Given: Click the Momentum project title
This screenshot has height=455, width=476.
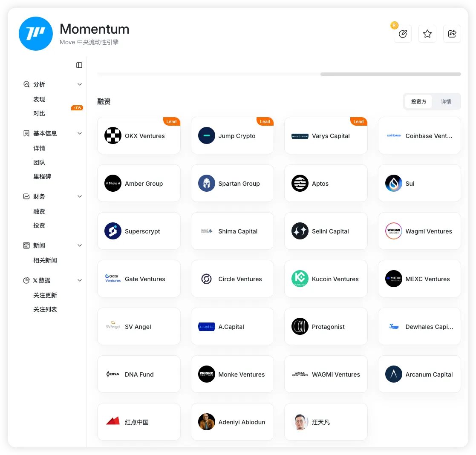Looking at the screenshot, I should pyautogui.click(x=95, y=29).
